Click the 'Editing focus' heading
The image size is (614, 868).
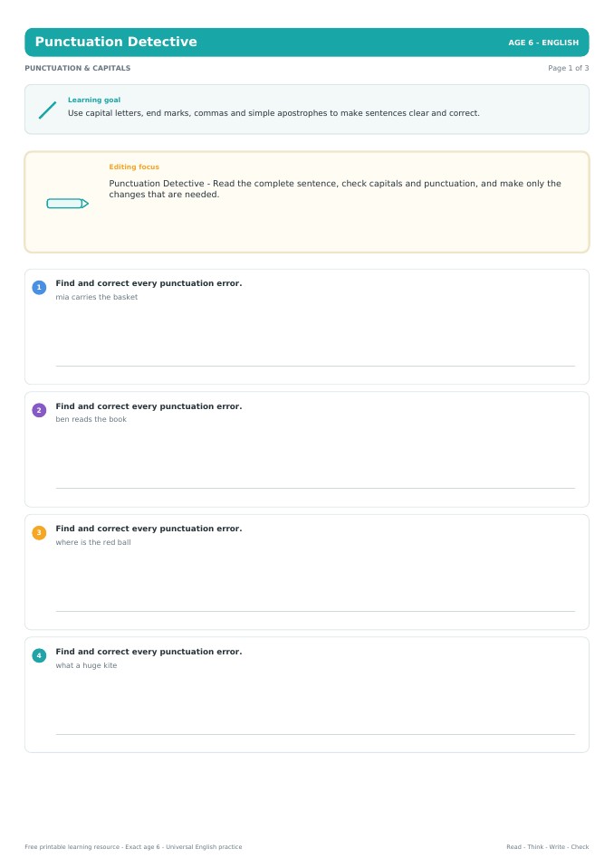click(x=134, y=167)
